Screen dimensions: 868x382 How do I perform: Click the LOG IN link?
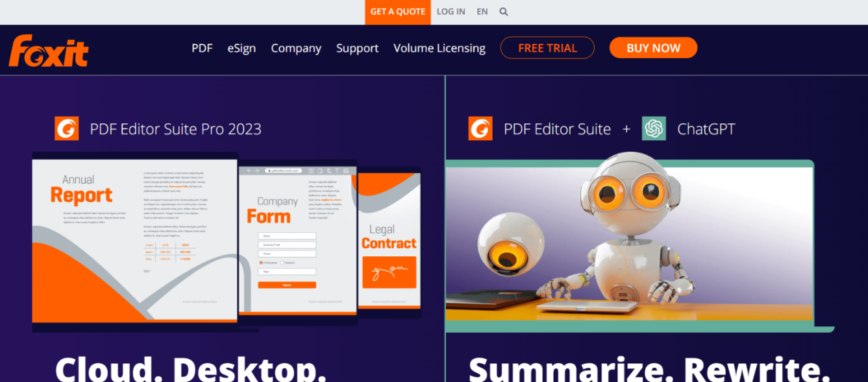[x=451, y=12]
